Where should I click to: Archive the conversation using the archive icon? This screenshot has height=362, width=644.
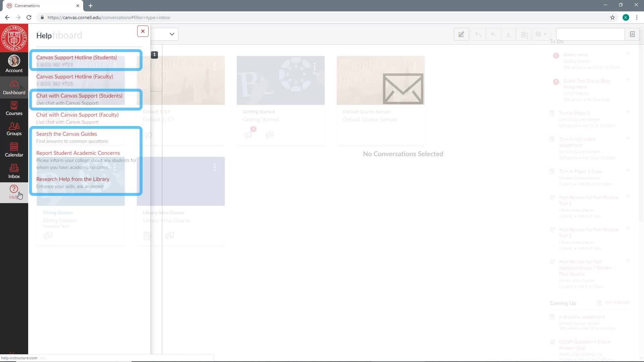coord(508,34)
